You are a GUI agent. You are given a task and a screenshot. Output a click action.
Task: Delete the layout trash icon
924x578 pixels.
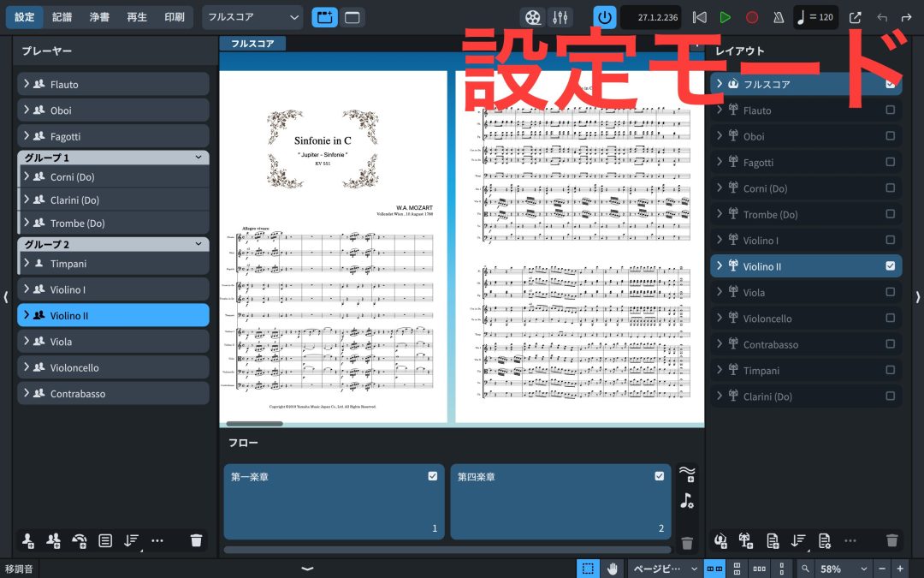pos(892,540)
